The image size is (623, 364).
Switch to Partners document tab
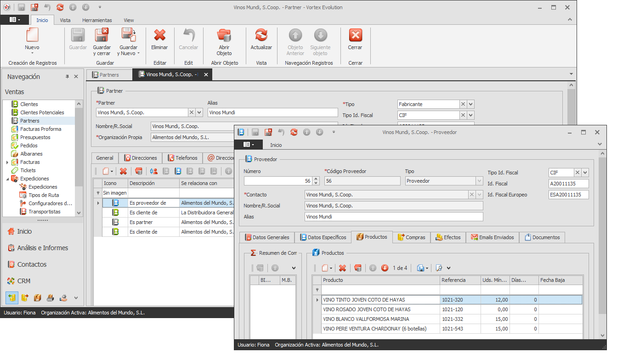109,74
